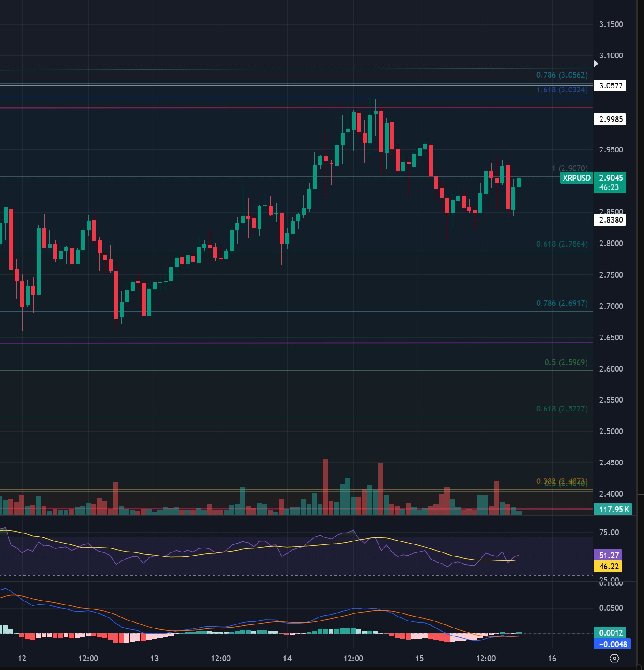Select the 3.0522 price line label
The height and width of the screenshot is (670, 644).
tap(610, 86)
